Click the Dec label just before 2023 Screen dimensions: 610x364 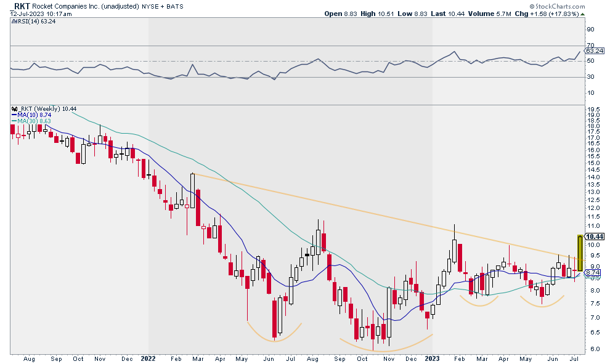(411, 358)
